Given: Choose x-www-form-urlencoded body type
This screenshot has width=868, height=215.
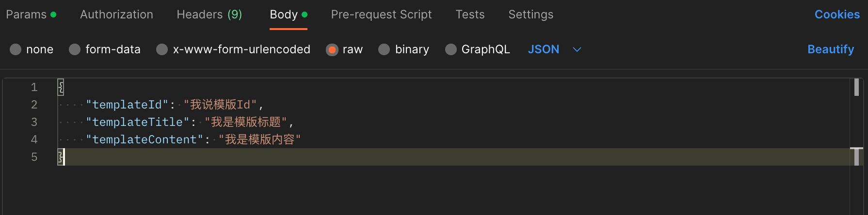Looking at the screenshot, I should [162, 49].
